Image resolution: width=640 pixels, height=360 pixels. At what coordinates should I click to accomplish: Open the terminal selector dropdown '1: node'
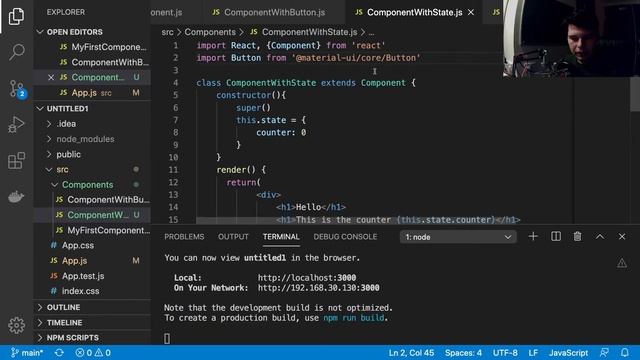point(458,237)
